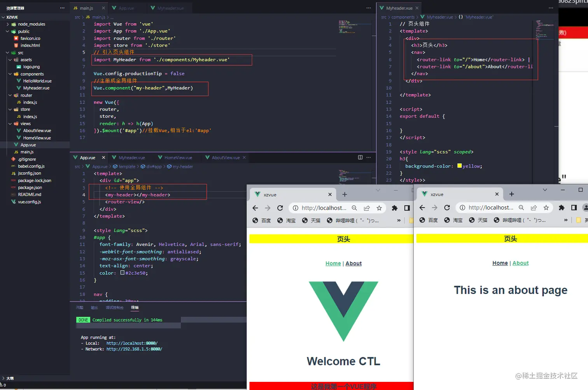Open a new browser tab with the plus icon

(x=345, y=194)
